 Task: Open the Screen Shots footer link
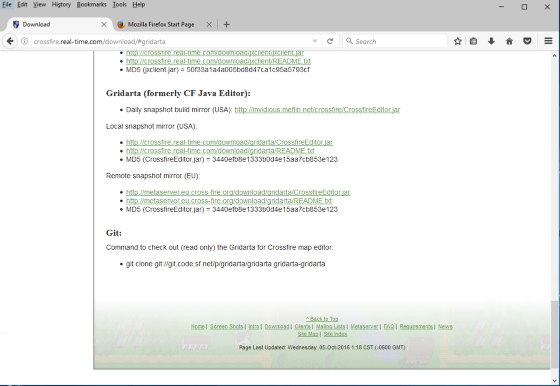point(226,326)
